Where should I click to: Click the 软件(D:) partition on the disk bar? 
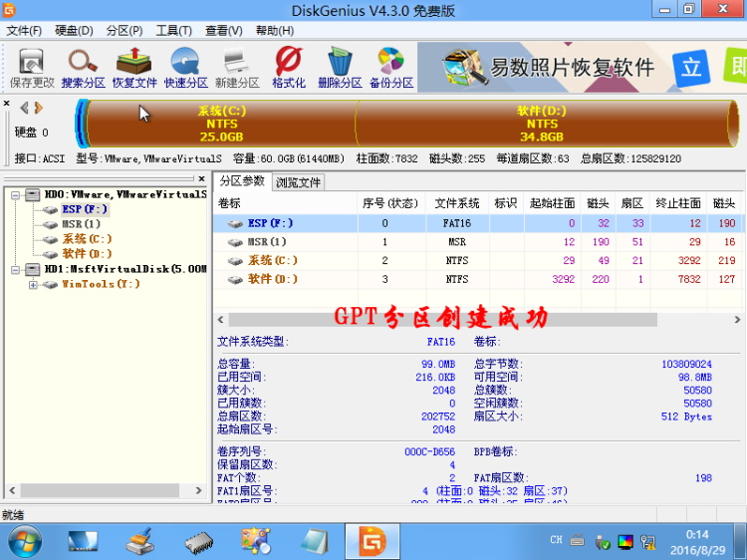pyautogui.click(x=542, y=124)
